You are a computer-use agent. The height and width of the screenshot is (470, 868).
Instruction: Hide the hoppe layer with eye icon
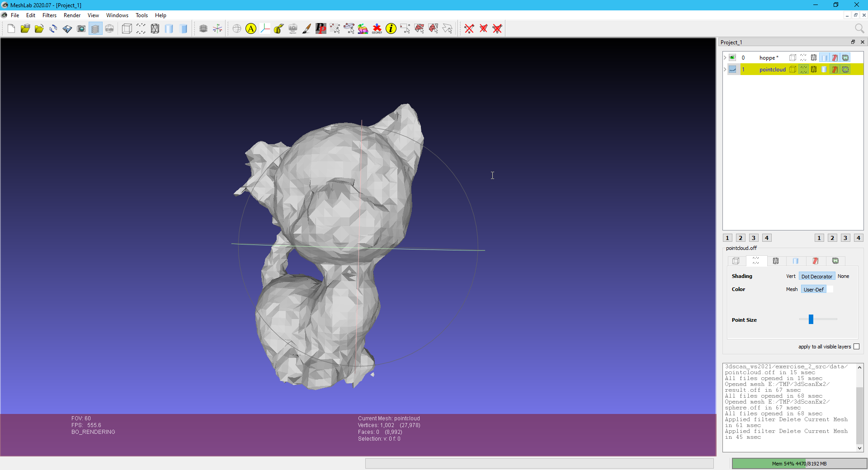pos(732,58)
